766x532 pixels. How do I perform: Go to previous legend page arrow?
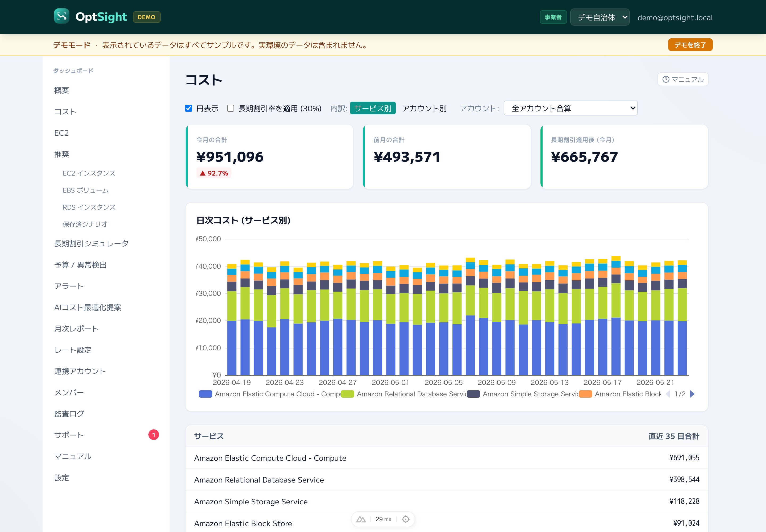pos(668,394)
